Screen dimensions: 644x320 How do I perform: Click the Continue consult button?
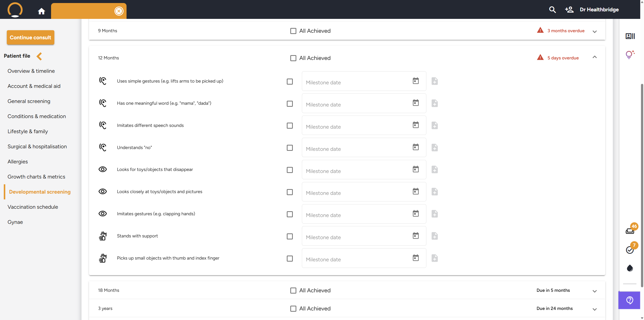(x=30, y=38)
